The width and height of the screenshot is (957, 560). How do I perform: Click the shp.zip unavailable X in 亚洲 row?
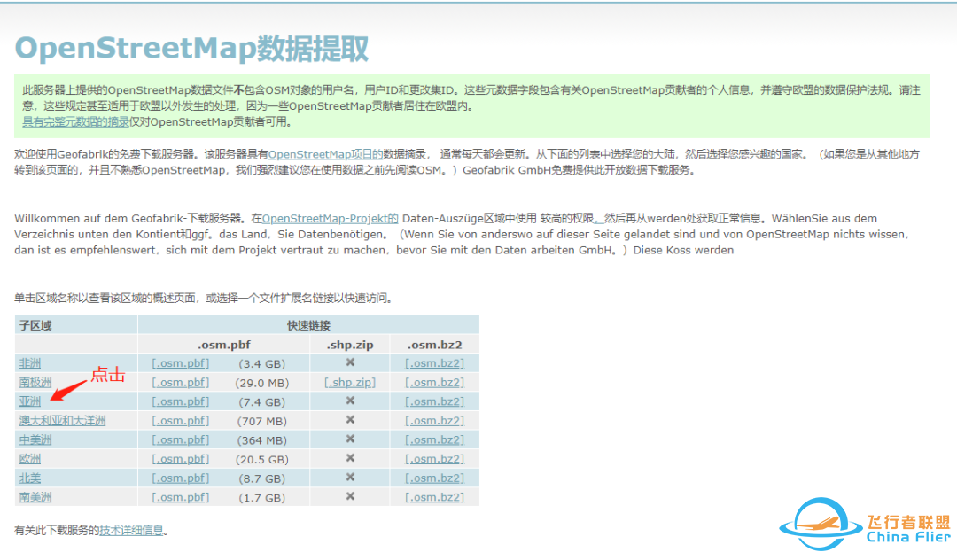pyautogui.click(x=350, y=401)
